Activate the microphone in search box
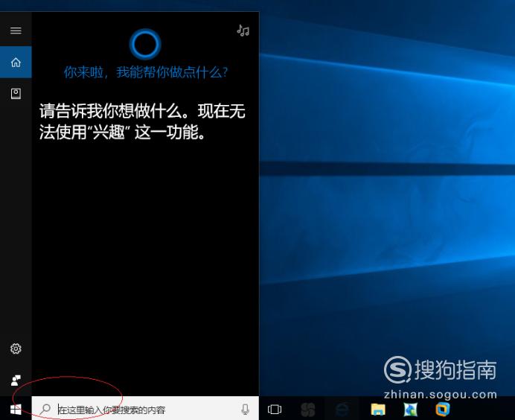The width and height of the screenshot is (515, 420). 245,409
